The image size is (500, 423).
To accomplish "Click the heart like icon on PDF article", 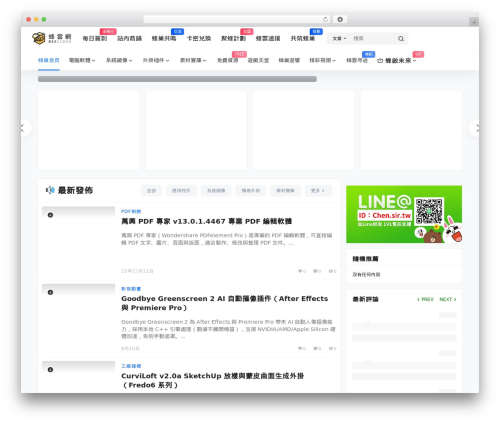I will point(300,271).
